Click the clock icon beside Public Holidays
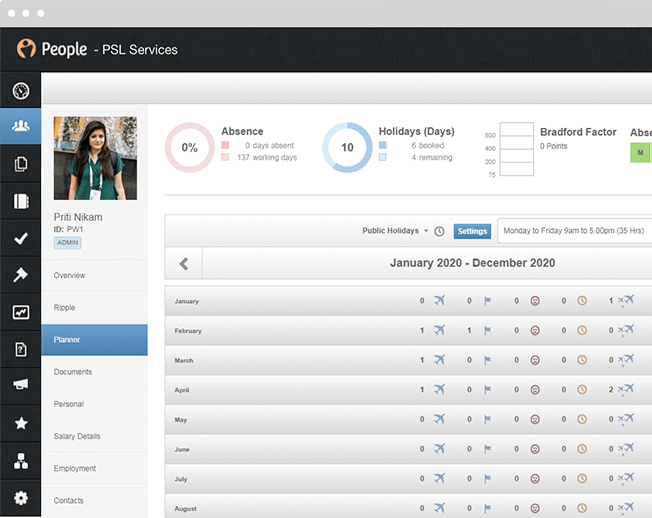Viewport: 652px width, 518px height. point(439,231)
